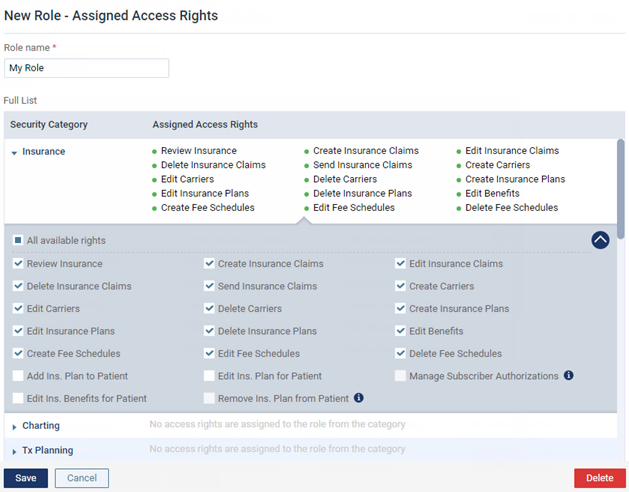Toggle the All available rights checkbox
This screenshot has height=492, width=629.
(x=19, y=241)
